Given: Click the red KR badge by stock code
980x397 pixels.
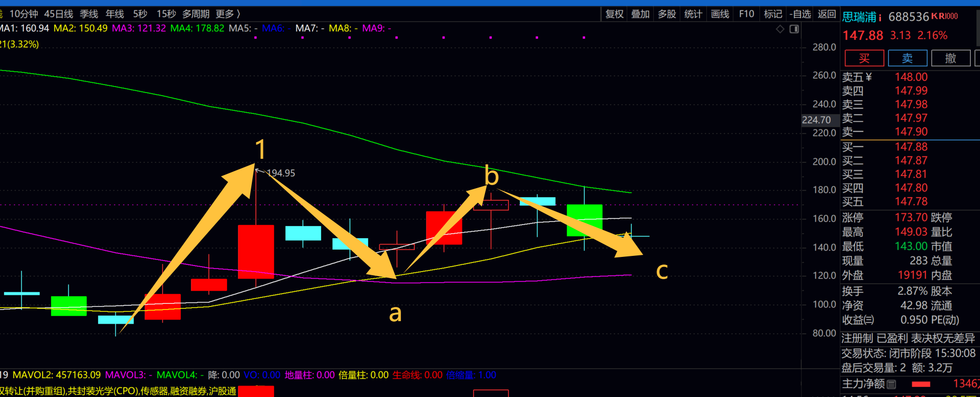Looking at the screenshot, I should 944,16.
